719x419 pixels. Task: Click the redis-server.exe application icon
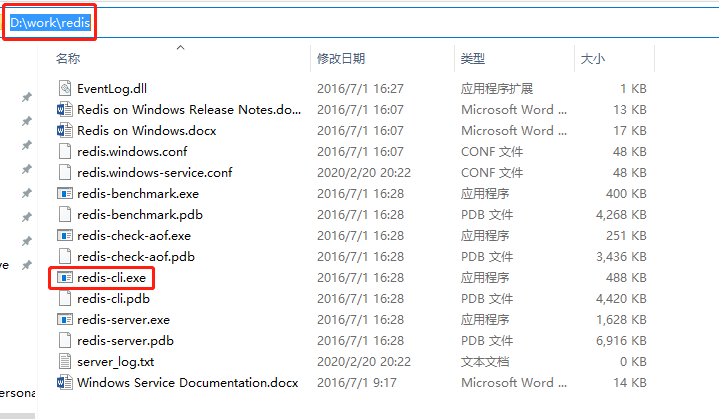tap(65, 320)
